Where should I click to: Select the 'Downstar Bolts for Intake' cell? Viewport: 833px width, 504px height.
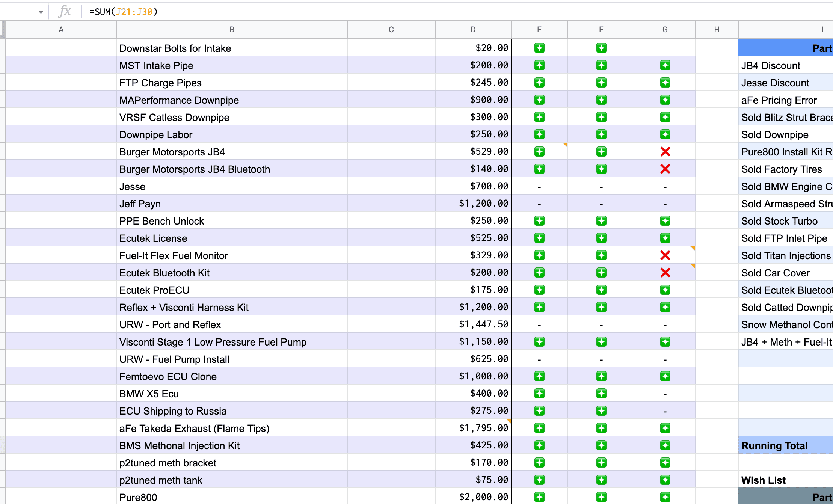(232, 48)
